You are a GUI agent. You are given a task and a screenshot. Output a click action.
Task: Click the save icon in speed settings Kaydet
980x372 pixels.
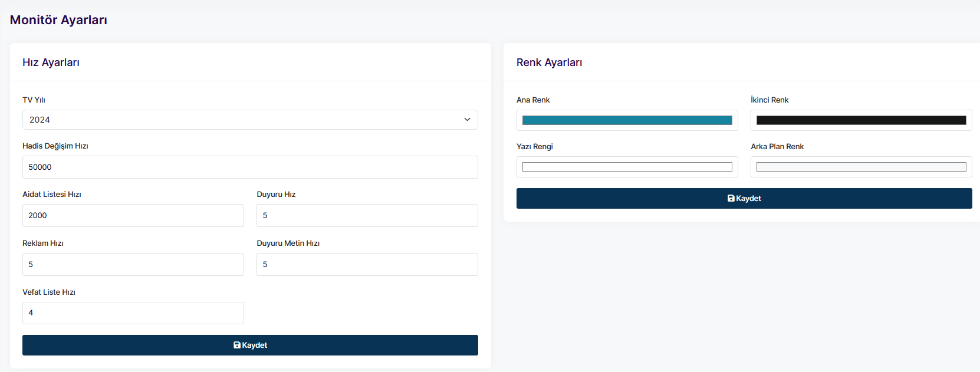click(237, 345)
